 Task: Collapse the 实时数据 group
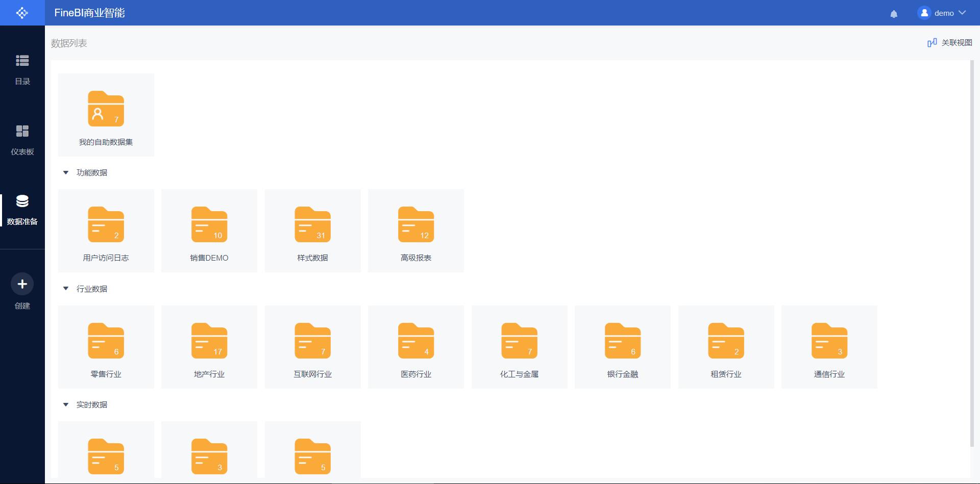coord(66,405)
